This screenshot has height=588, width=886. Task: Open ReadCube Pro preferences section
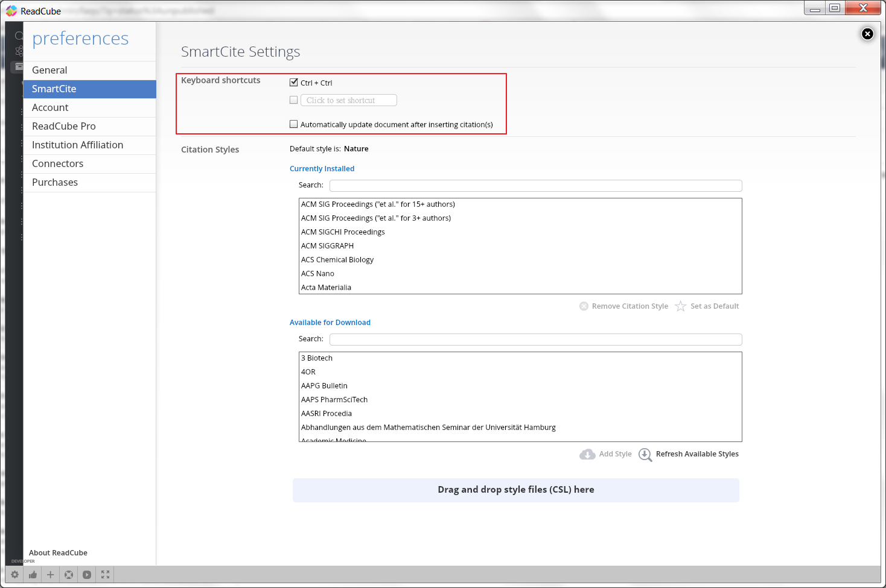(89, 126)
